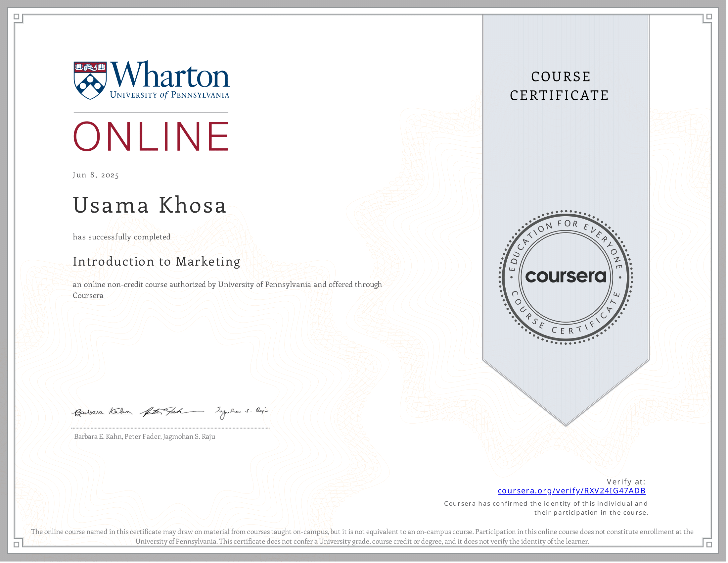Click the Wharton shield logo
This screenshot has width=728, height=563.
point(90,81)
